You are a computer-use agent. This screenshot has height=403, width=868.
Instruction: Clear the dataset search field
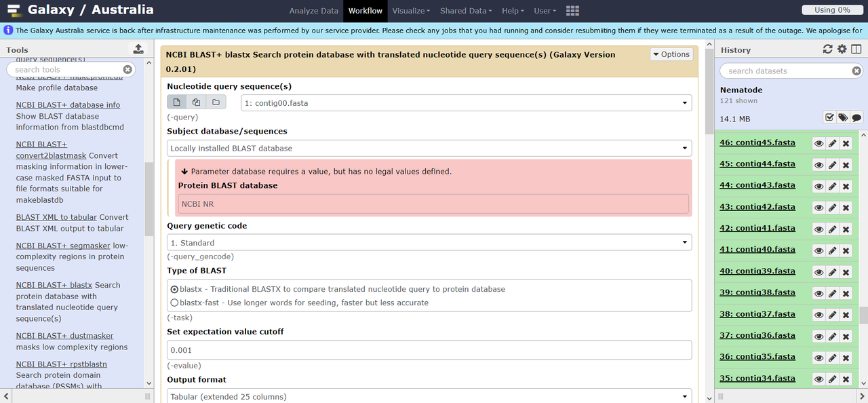(856, 71)
